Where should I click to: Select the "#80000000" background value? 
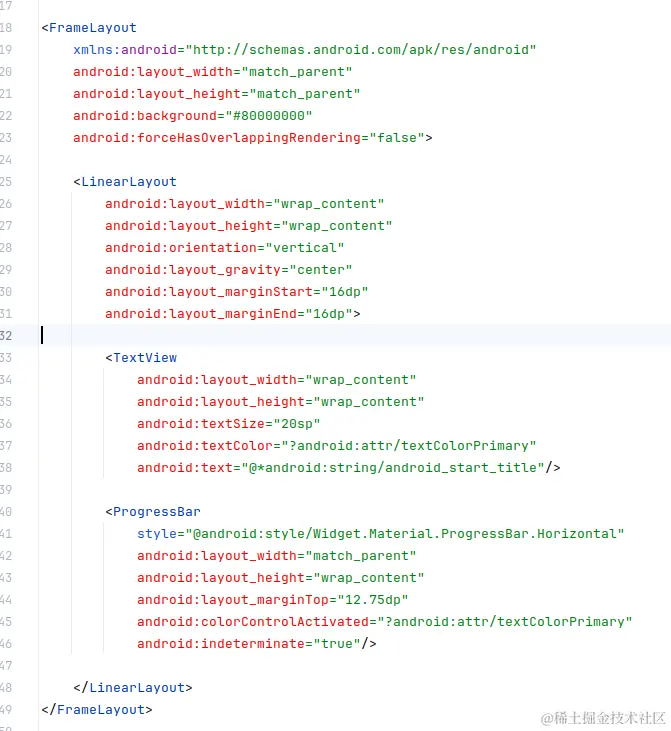click(x=269, y=116)
